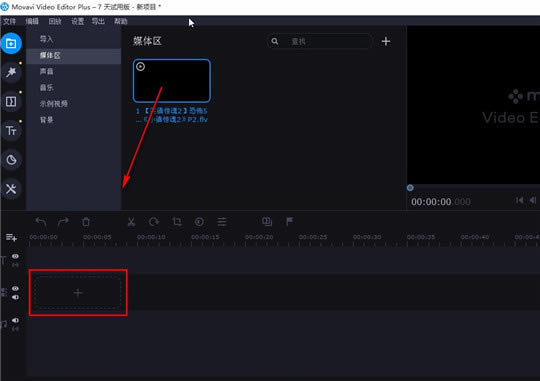
Task: Open the Transition wizard icon
Action: pos(267,222)
